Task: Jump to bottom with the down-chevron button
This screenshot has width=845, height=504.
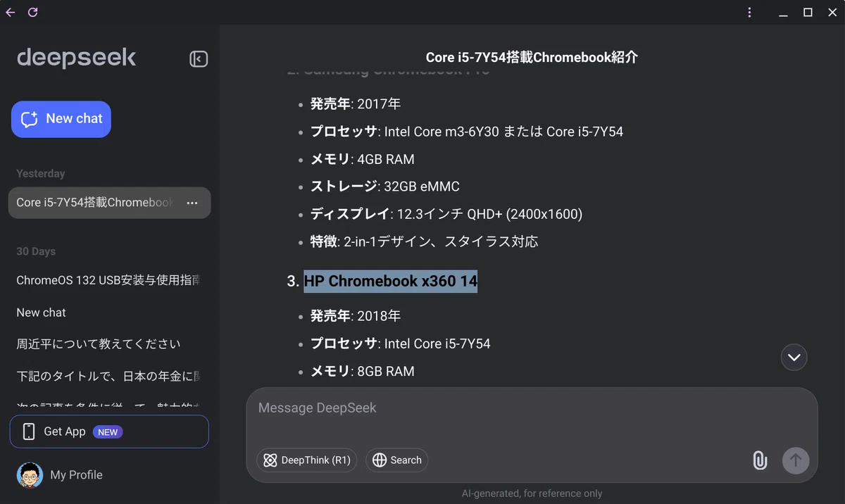Action: point(794,358)
